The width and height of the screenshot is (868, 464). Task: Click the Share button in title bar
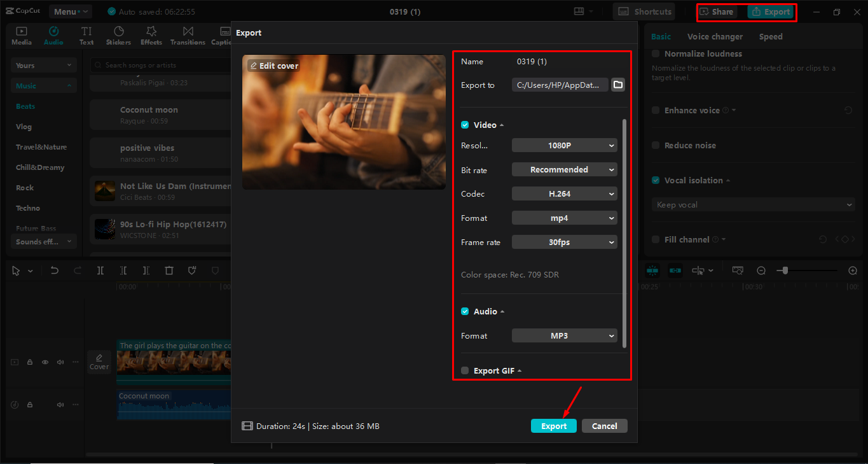(716, 11)
